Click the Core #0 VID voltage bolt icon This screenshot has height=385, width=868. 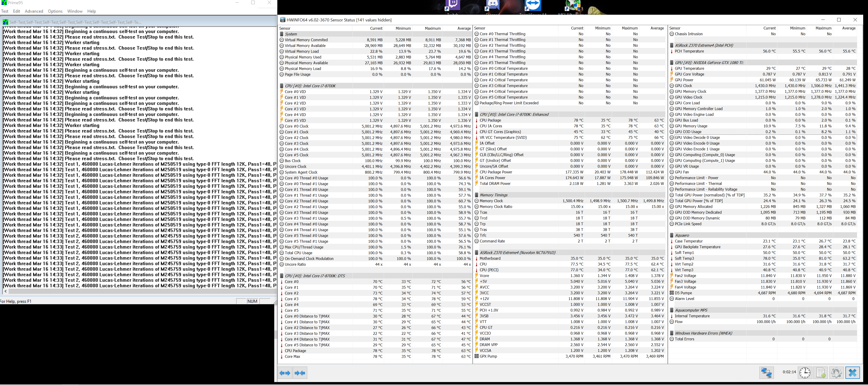click(282, 92)
